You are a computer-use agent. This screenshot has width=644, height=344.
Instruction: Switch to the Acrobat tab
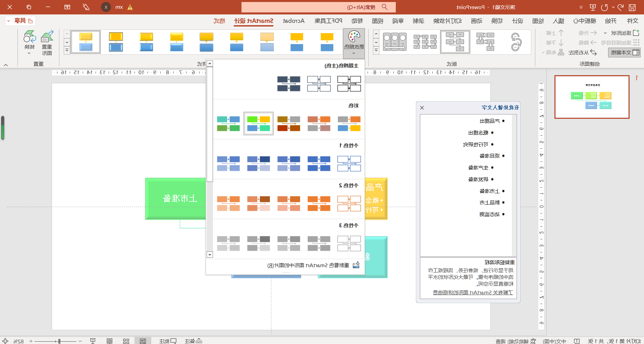(293, 21)
